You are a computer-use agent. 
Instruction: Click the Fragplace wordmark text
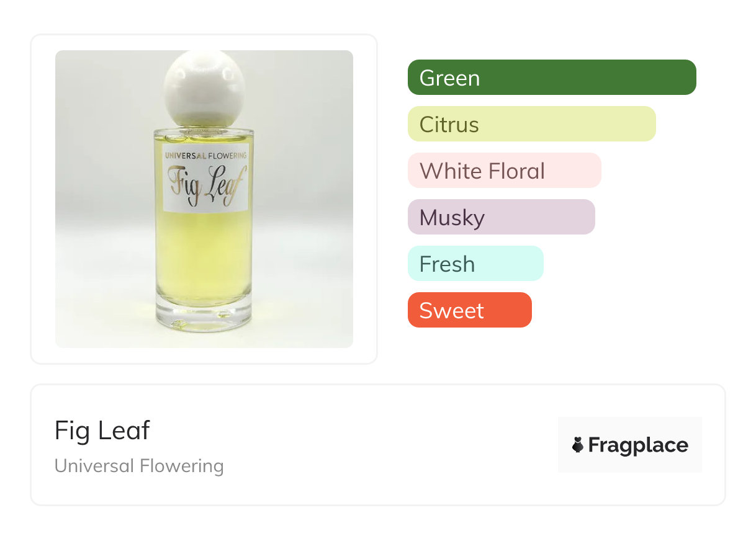(638, 445)
